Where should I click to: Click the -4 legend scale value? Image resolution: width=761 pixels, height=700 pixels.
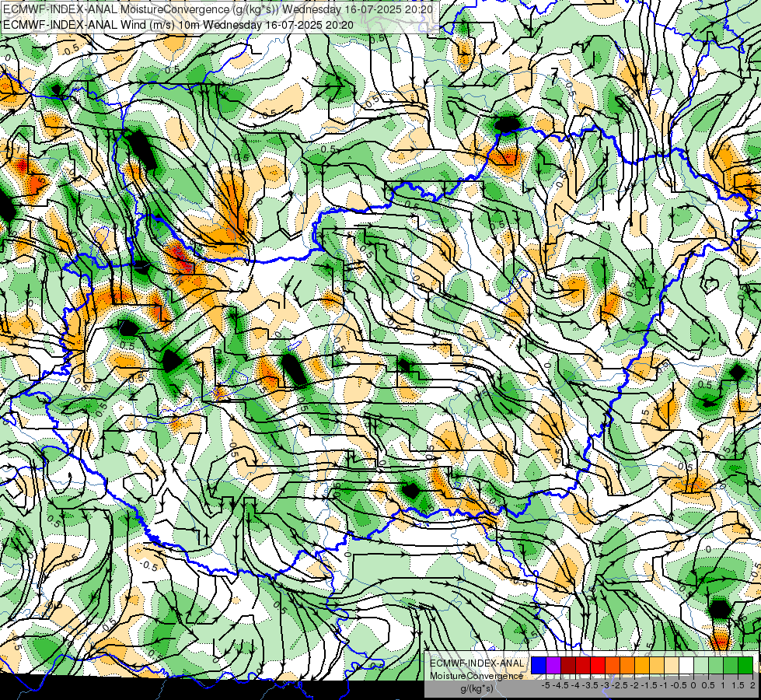(x=575, y=685)
